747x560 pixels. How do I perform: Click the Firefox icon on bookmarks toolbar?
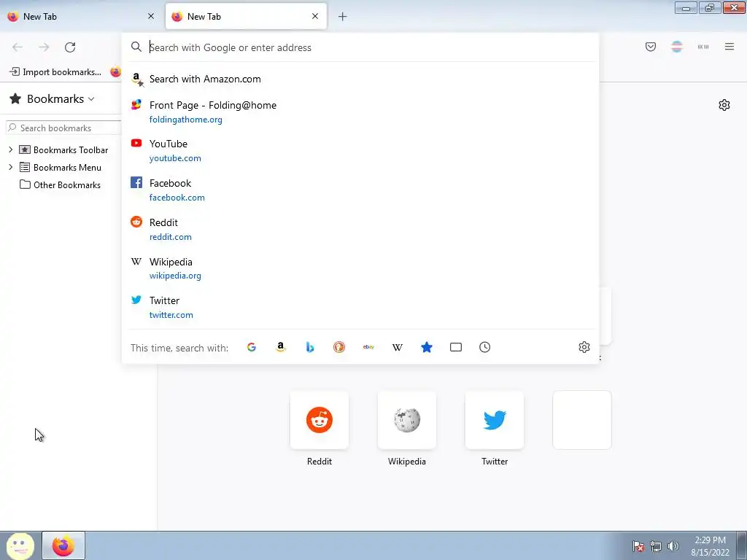116,72
